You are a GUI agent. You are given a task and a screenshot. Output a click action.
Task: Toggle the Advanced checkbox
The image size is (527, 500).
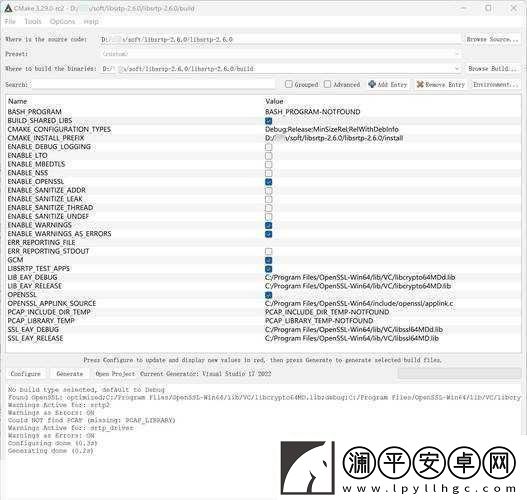pyautogui.click(x=327, y=84)
